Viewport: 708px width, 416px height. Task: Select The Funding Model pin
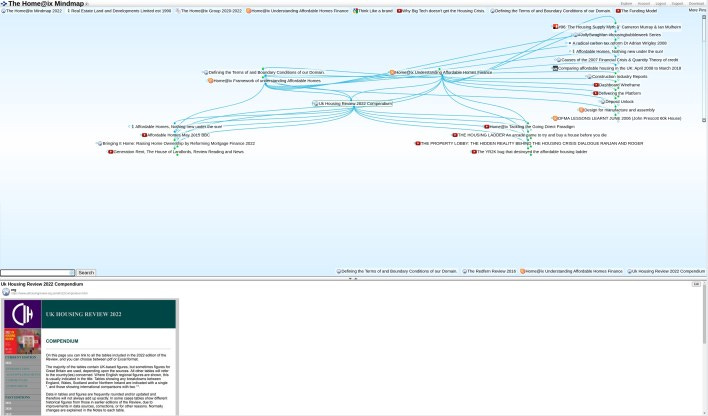click(x=637, y=11)
